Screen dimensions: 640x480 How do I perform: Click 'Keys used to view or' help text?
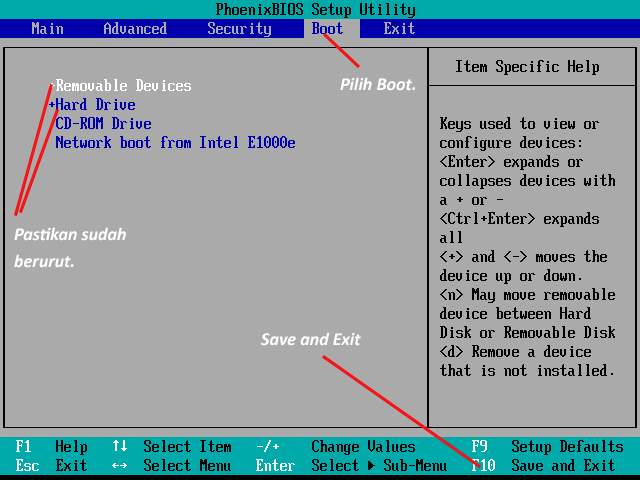[519, 124]
